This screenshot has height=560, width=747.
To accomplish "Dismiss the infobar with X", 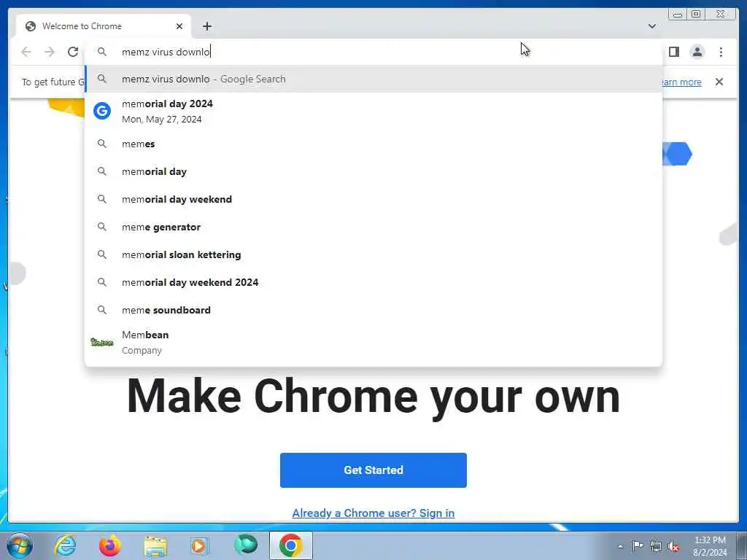I will point(719,82).
